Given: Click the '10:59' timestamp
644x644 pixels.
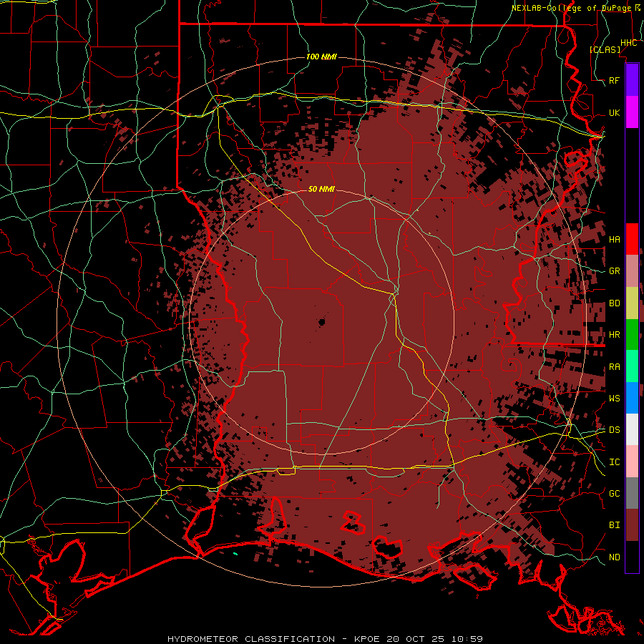Looking at the screenshot, I should 467,639.
